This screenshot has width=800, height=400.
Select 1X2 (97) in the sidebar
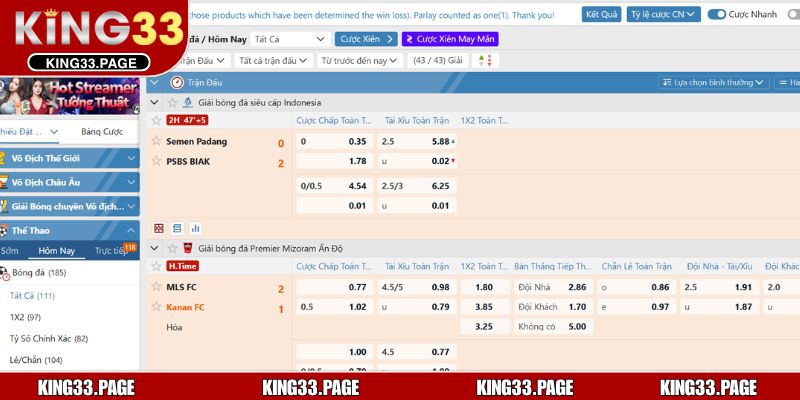[x=25, y=317]
